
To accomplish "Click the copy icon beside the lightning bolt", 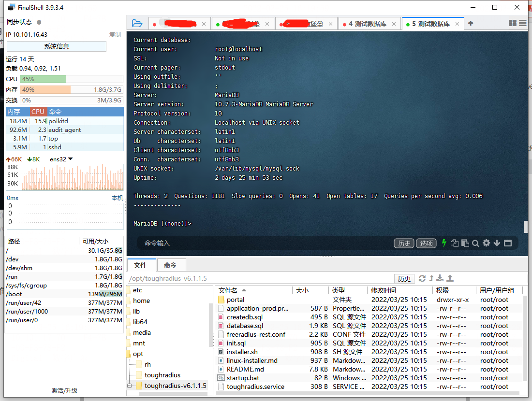I will [x=455, y=243].
